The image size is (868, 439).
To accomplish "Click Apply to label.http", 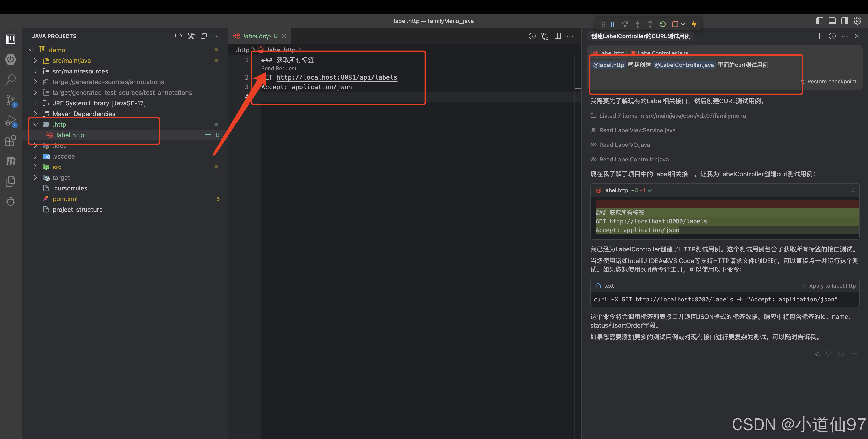I will pyautogui.click(x=832, y=285).
